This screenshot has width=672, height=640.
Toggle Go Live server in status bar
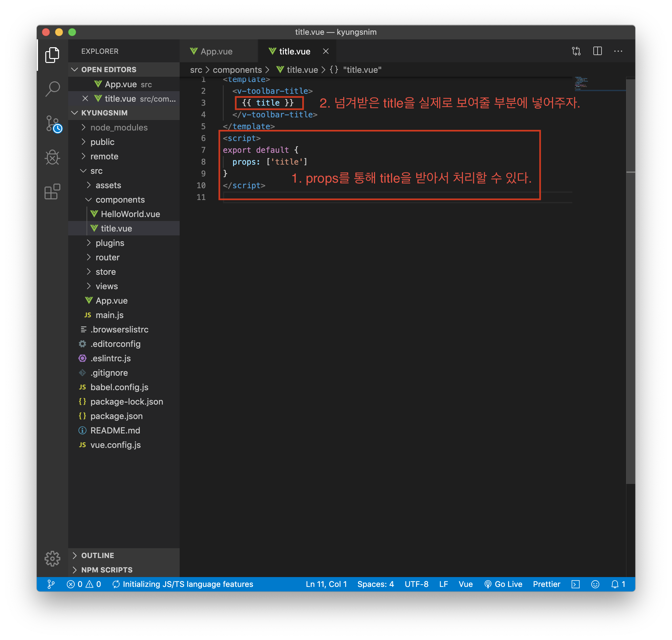[504, 584]
